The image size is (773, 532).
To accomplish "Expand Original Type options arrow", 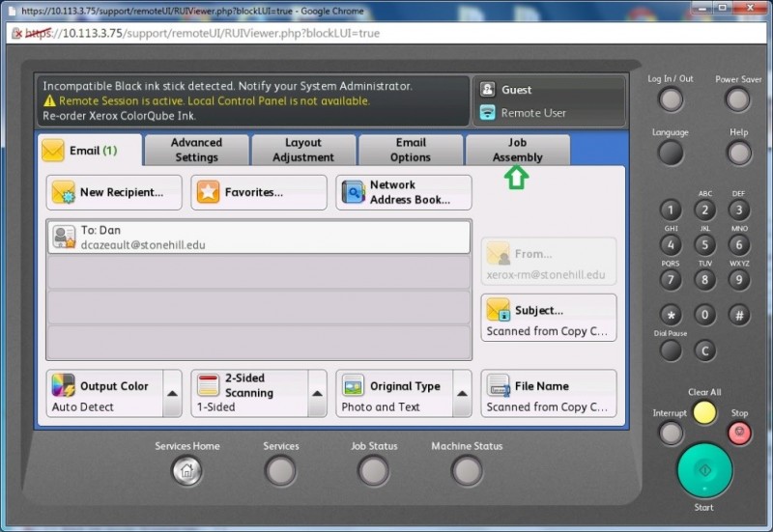I will 462,394.
